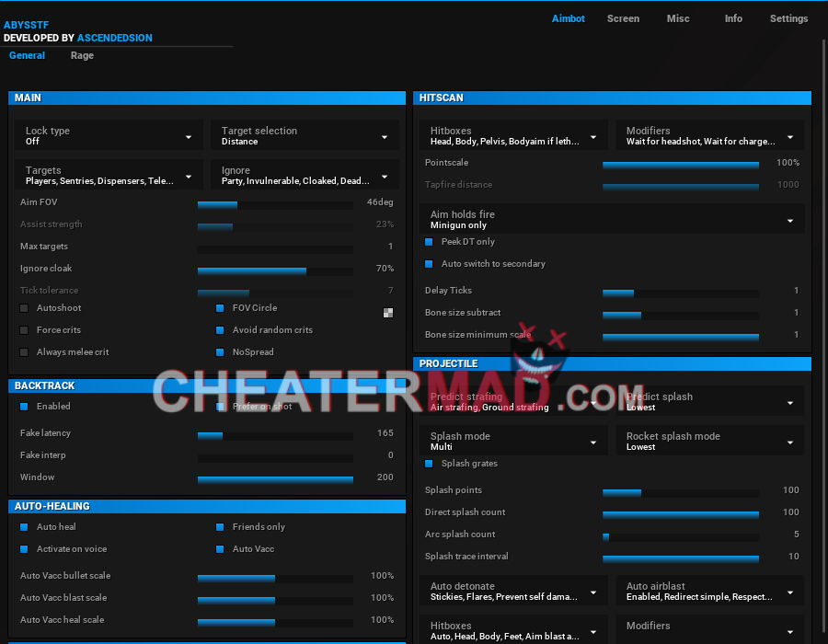Image resolution: width=828 pixels, height=644 pixels.
Task: Adjust the Fake interp slider
Action: (275, 458)
